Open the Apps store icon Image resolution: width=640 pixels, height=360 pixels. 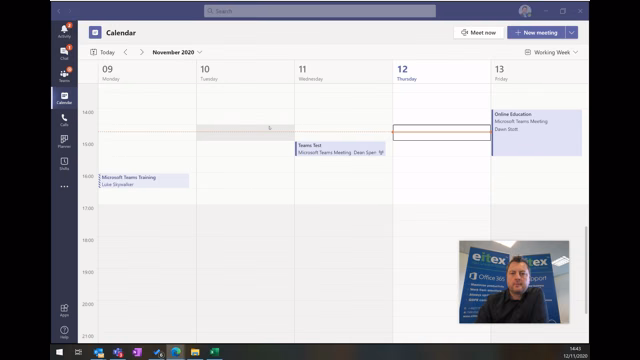coord(64,310)
